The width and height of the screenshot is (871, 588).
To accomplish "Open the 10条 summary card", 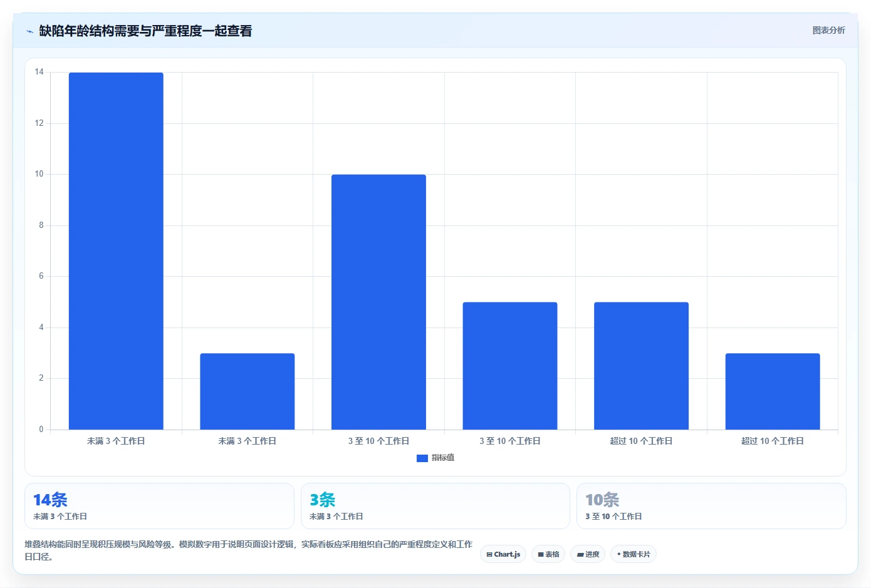I will click(x=711, y=506).
